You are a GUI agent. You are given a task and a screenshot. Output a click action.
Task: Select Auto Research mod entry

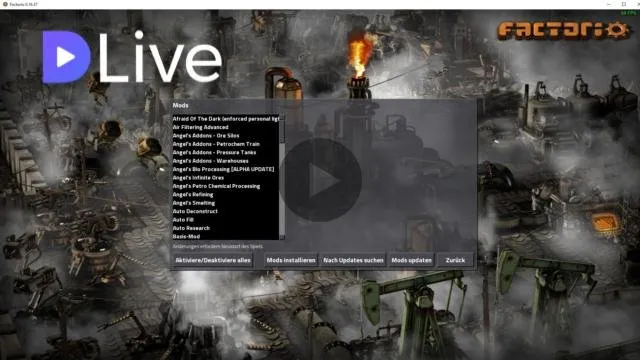point(226,228)
